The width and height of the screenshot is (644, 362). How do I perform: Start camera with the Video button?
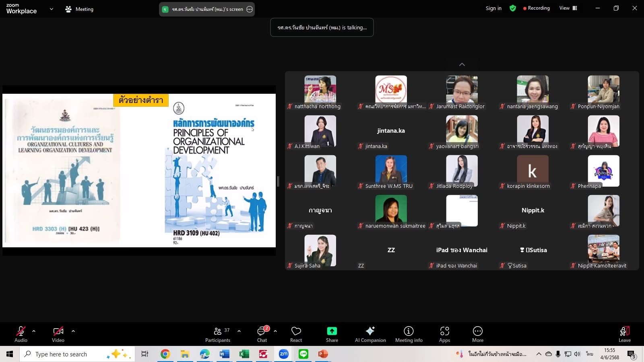(x=58, y=334)
